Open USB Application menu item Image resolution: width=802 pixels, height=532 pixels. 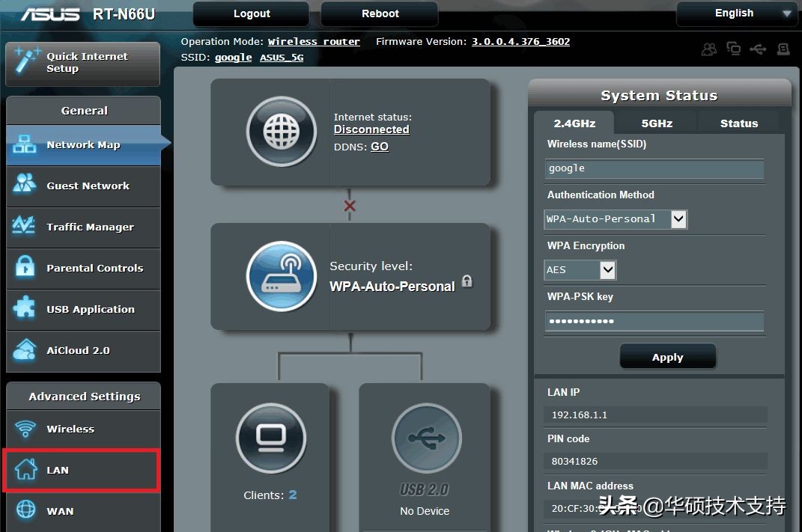pos(83,310)
